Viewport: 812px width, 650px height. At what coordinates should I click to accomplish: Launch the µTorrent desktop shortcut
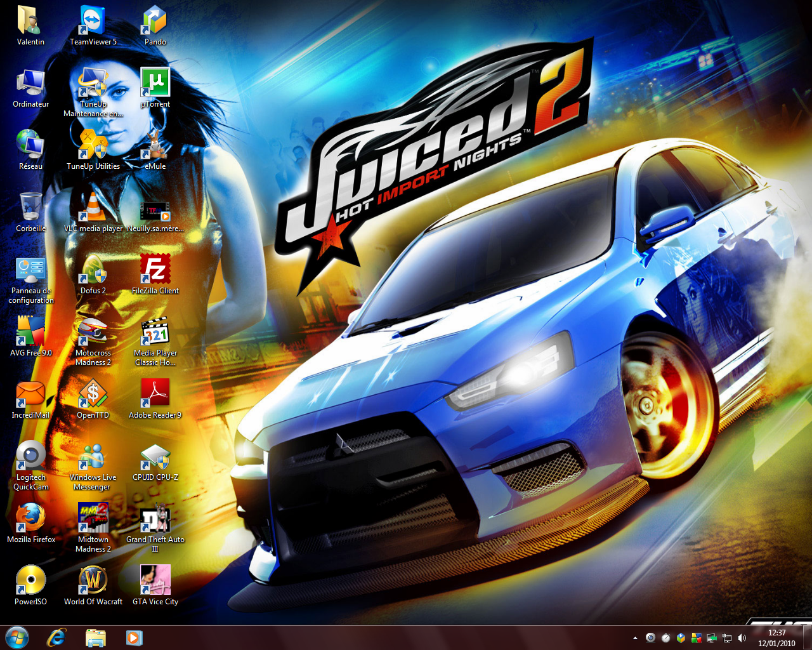pyautogui.click(x=155, y=88)
